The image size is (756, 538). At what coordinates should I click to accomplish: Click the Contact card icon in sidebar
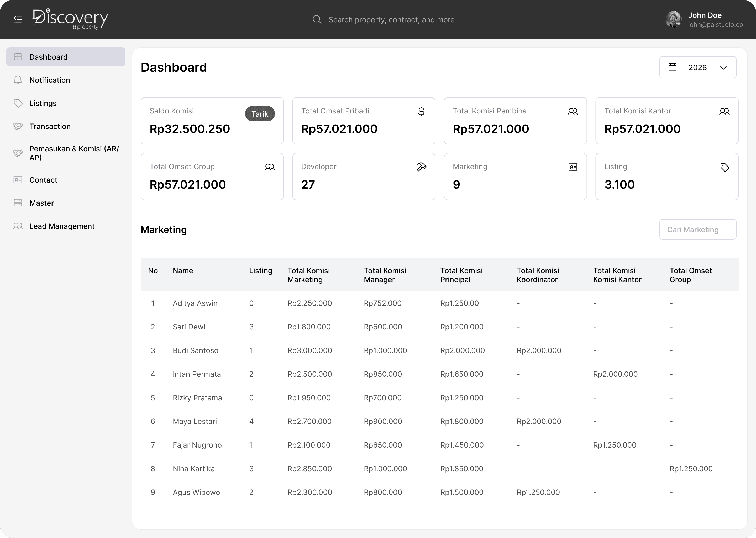click(x=18, y=180)
